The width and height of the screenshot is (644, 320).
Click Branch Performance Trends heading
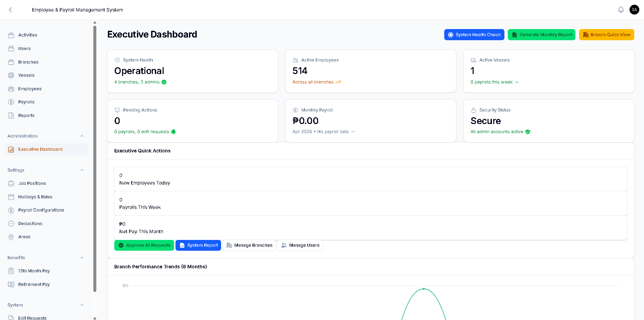point(161,267)
